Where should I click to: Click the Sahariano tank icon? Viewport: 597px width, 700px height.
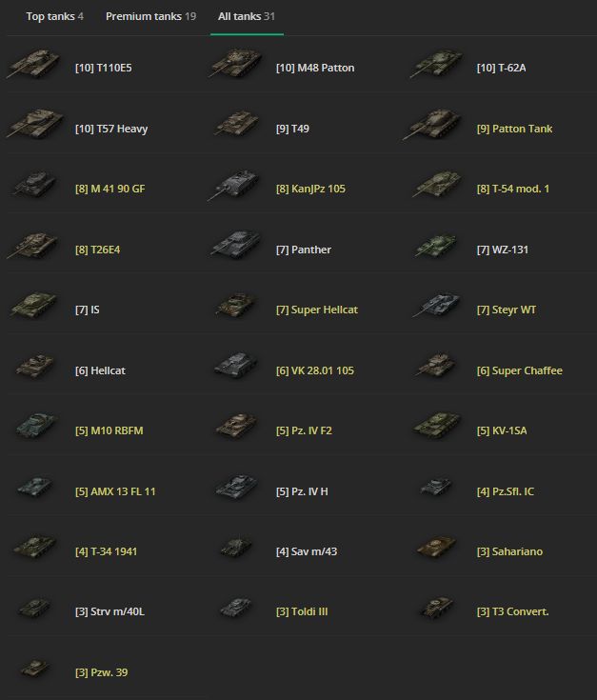(x=436, y=547)
